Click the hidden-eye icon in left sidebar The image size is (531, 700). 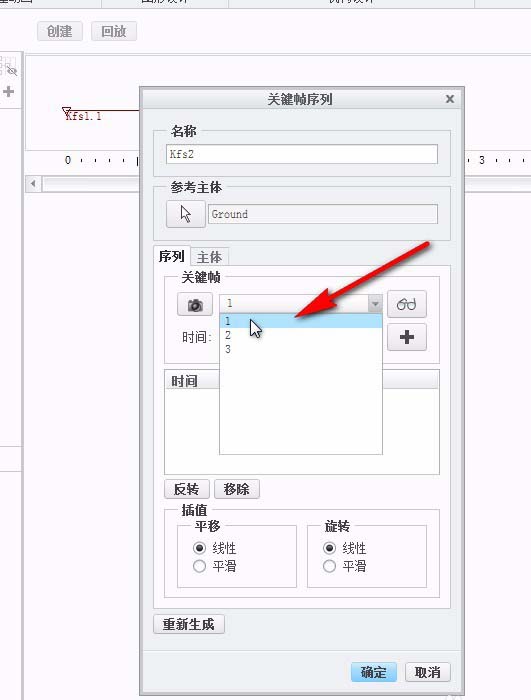point(12,71)
